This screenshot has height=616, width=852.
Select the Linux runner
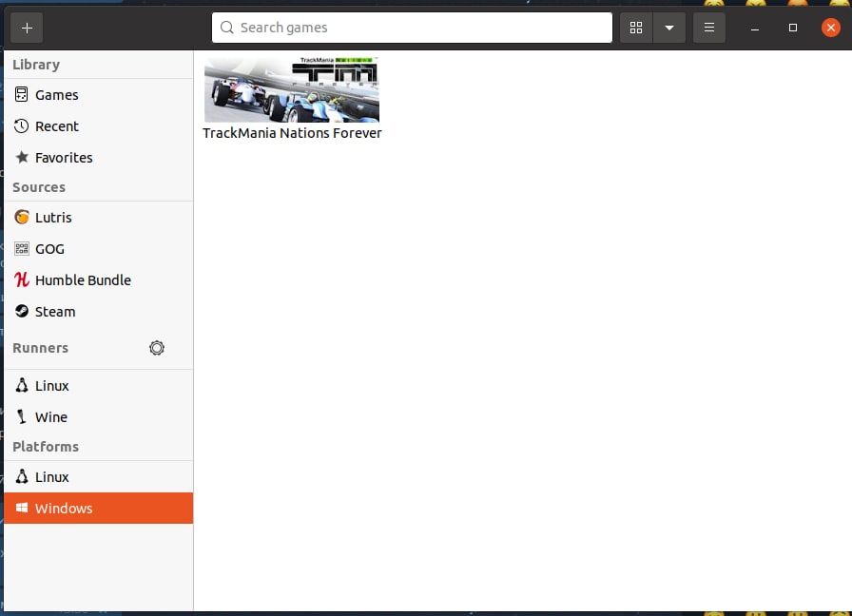(98, 386)
